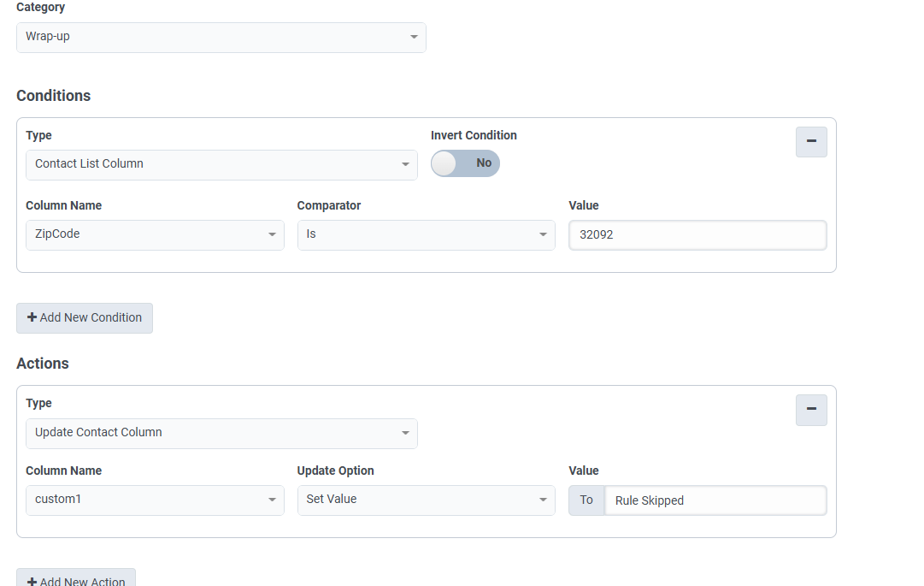Screen dimensions: 924x586
Task: Click the Add New Action button
Action: pos(76,581)
